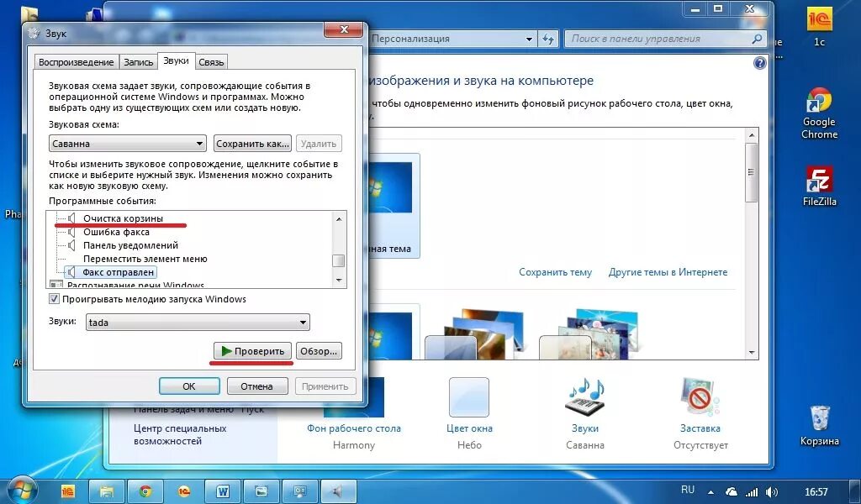Open the Цвет окна color icon
Image resolution: width=861 pixels, height=504 pixels.
click(469, 397)
